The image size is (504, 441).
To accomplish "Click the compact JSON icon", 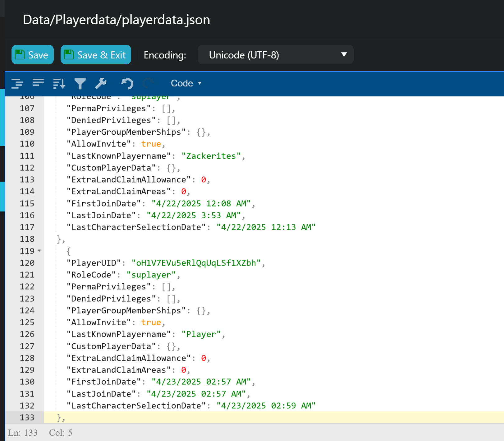I will click(38, 83).
